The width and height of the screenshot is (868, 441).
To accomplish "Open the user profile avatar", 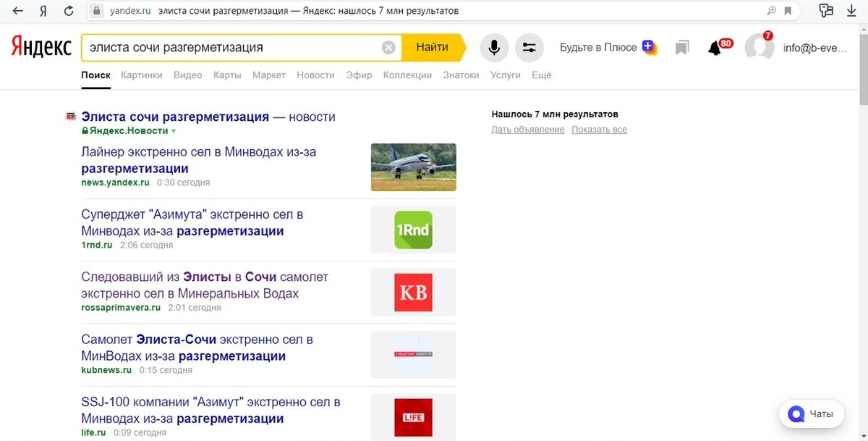I will click(759, 47).
